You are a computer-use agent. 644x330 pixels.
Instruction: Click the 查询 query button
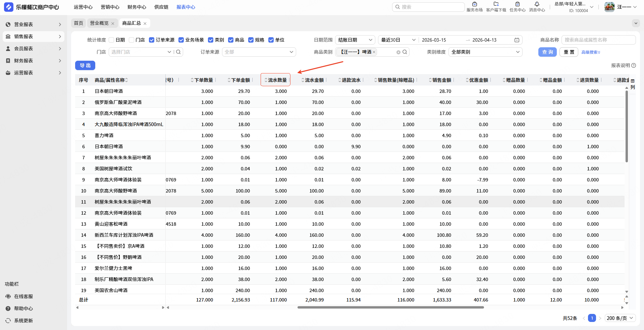[x=547, y=52]
